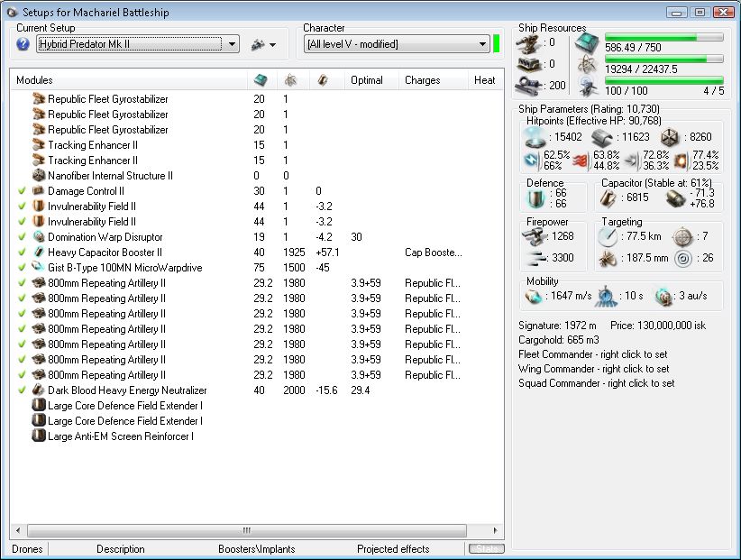Click the capacitor column header icon
The width and height of the screenshot is (741, 560).
323,80
